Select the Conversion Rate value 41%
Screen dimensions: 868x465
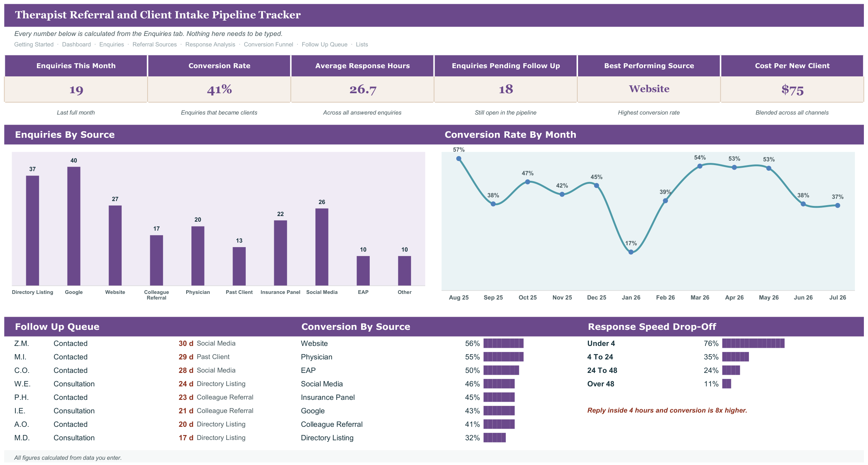pyautogui.click(x=219, y=89)
